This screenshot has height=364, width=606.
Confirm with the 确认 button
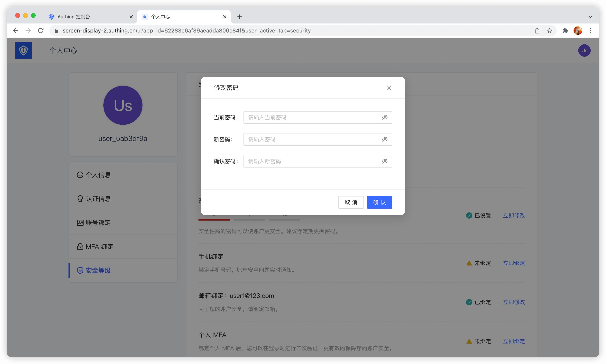(379, 202)
